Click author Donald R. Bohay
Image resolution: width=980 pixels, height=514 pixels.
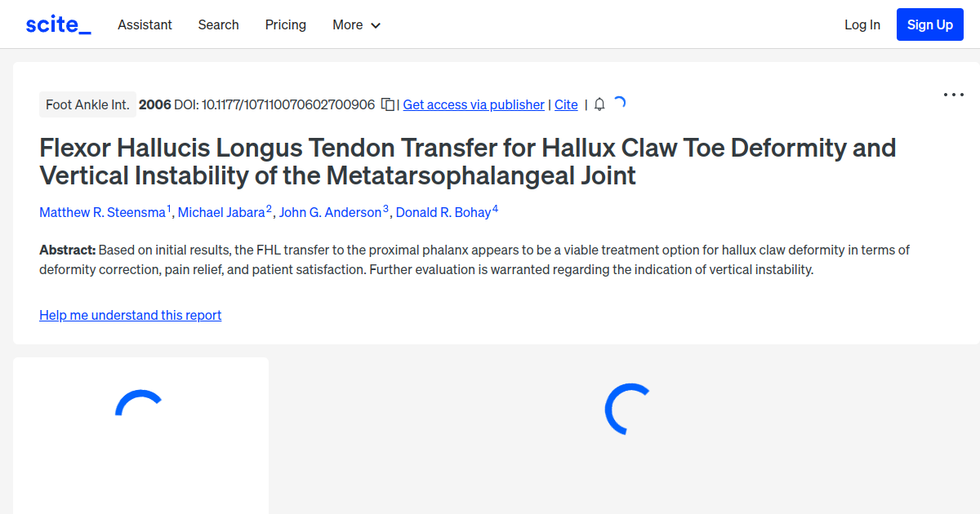tap(443, 212)
